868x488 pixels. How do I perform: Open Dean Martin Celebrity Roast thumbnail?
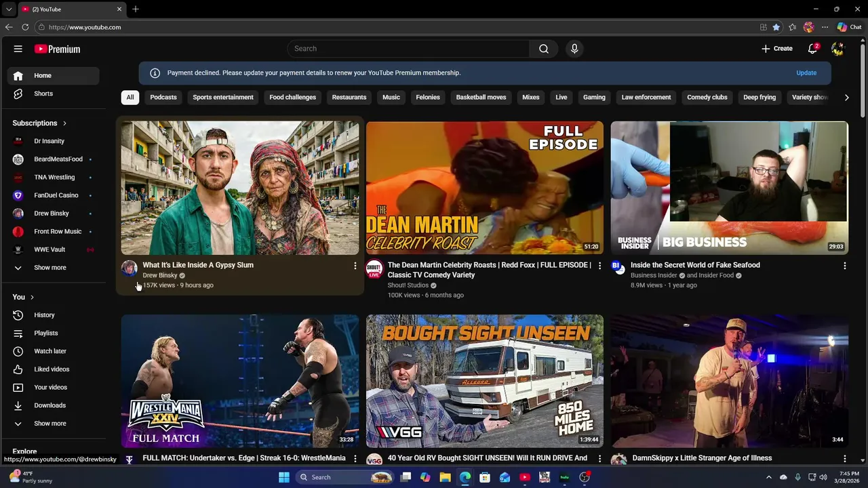485,188
